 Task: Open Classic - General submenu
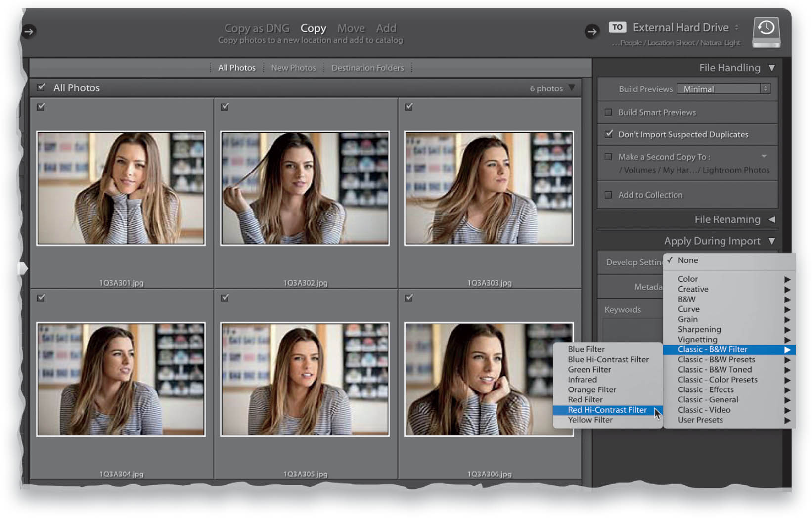(729, 400)
